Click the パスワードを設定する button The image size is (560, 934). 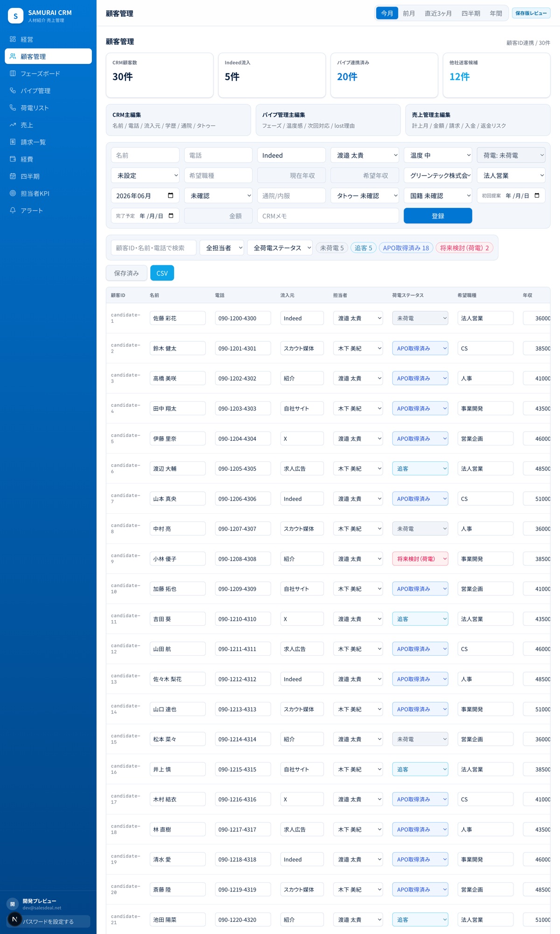[48, 921]
